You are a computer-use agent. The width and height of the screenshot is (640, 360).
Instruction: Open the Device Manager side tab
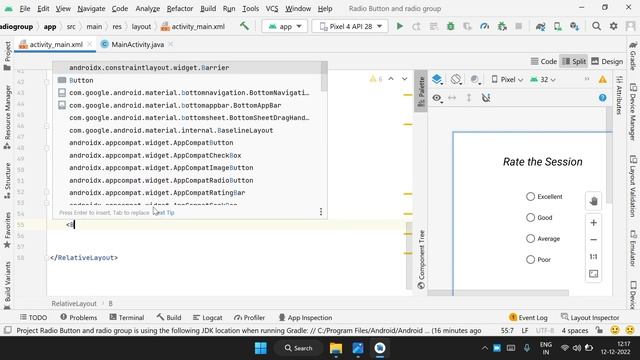(633, 112)
